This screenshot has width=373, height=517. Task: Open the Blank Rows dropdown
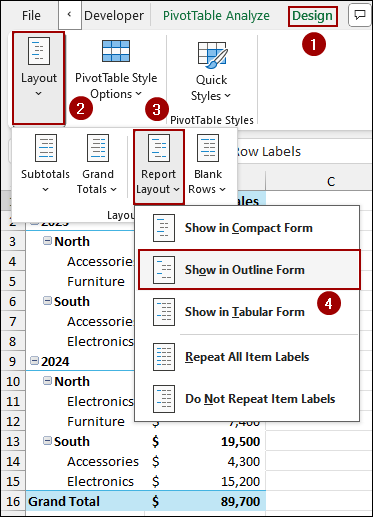[x=208, y=165]
